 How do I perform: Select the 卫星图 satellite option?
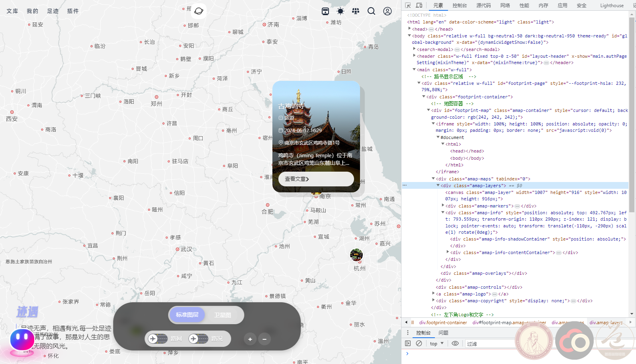(223, 315)
